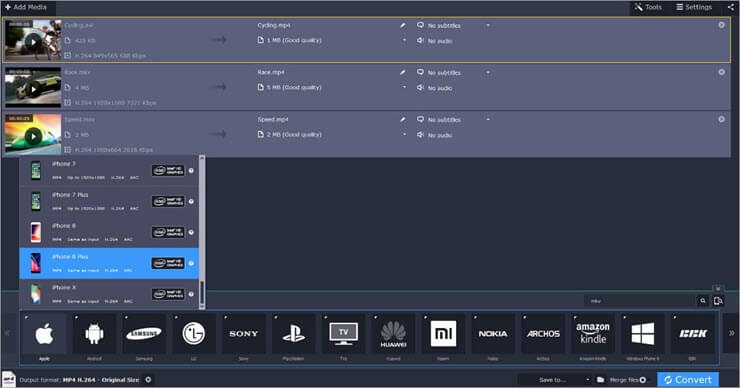The height and width of the screenshot is (388, 740).
Task: Open output format settings gear
Action: point(148,380)
